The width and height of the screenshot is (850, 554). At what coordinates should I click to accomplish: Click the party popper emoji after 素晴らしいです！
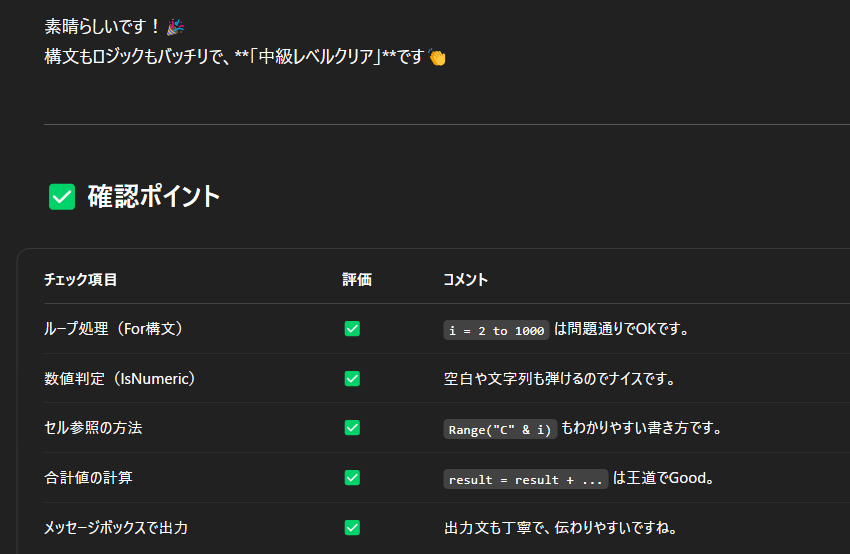175,26
